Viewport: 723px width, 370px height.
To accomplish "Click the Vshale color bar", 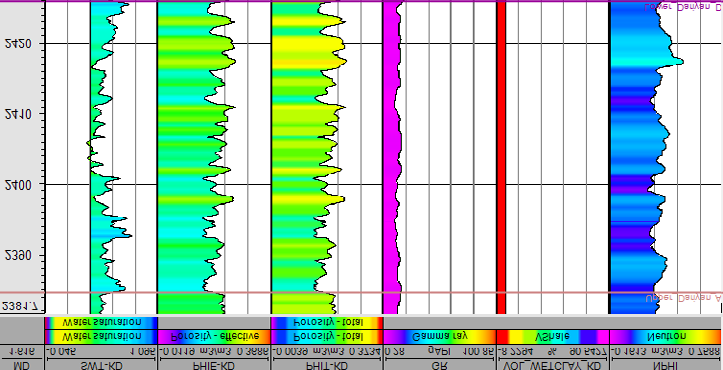I will [553, 336].
